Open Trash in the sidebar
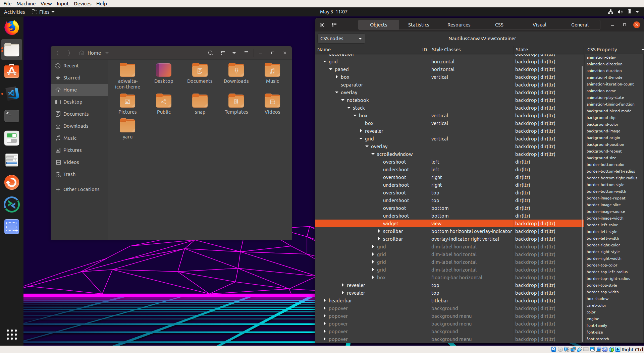644x353 pixels. pyautogui.click(x=69, y=174)
